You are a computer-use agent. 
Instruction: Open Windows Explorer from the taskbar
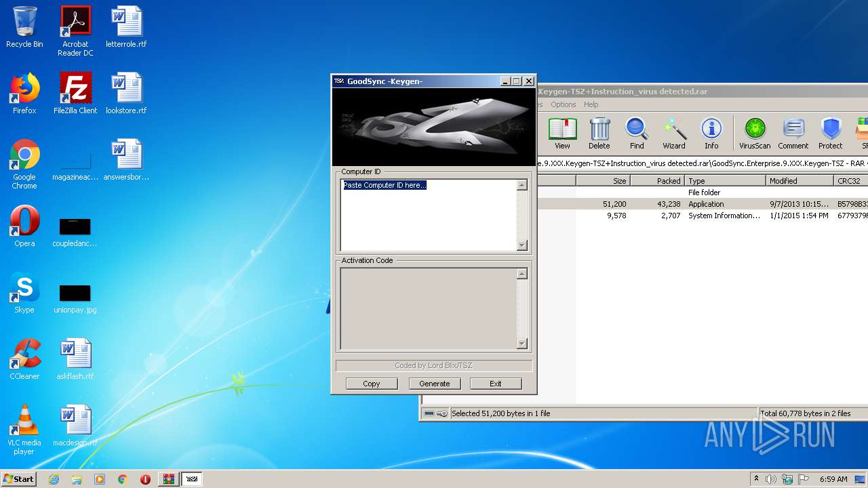pos(77,479)
